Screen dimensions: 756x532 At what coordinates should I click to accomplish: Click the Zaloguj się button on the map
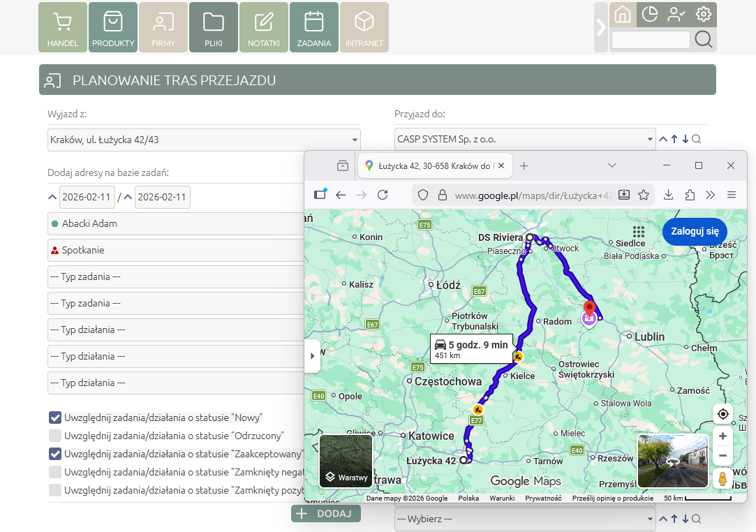(x=694, y=231)
